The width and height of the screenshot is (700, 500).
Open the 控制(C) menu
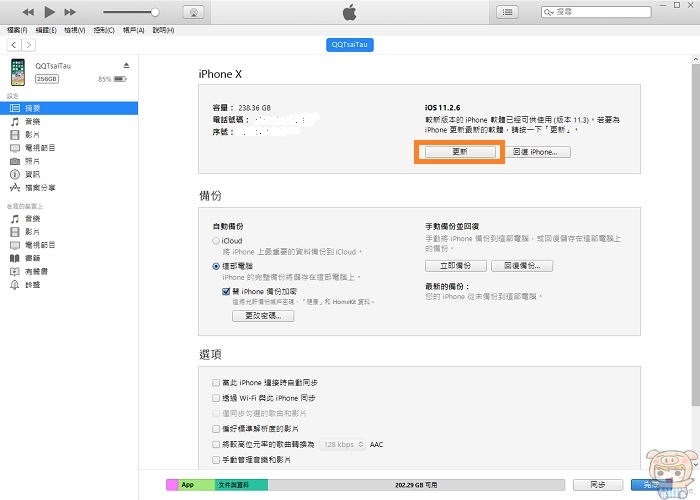104,30
